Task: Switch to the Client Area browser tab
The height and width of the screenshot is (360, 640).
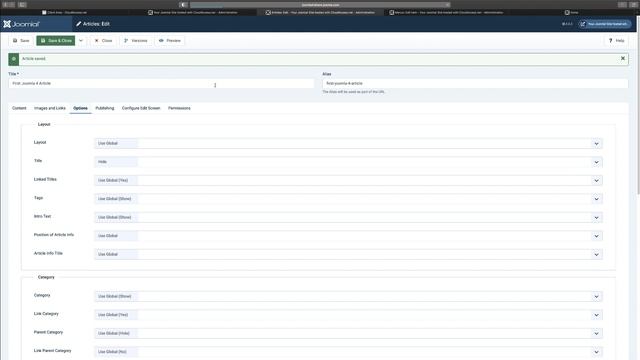Action: [64, 13]
